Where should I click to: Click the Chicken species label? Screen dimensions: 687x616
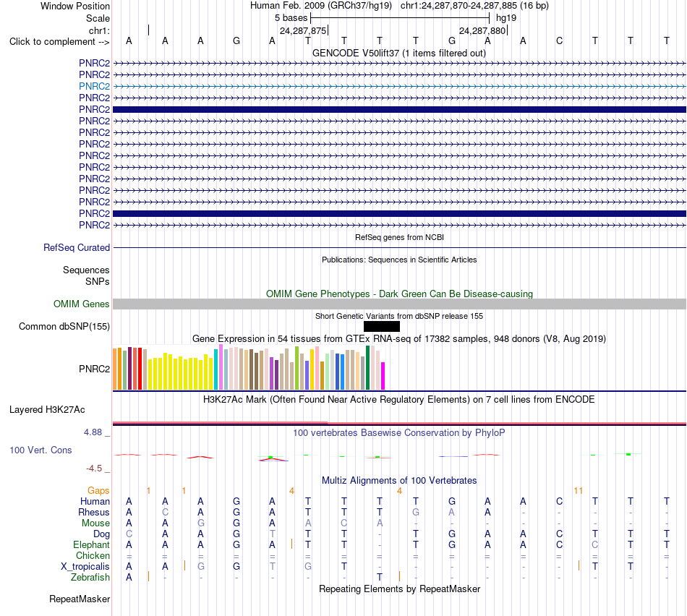[93, 555]
